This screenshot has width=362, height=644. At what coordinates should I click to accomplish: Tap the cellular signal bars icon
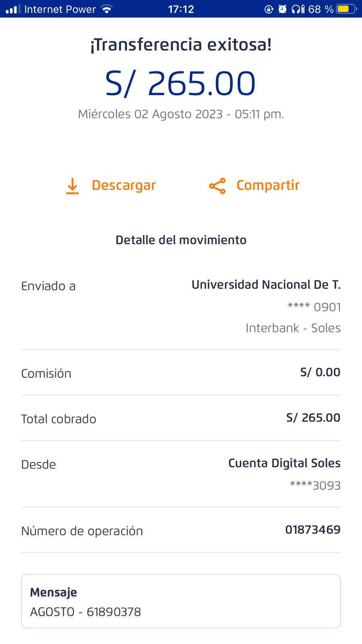pos(13,9)
